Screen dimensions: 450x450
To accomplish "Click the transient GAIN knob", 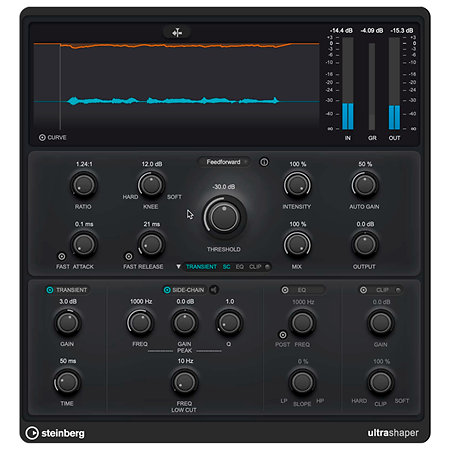I will pos(67,322).
